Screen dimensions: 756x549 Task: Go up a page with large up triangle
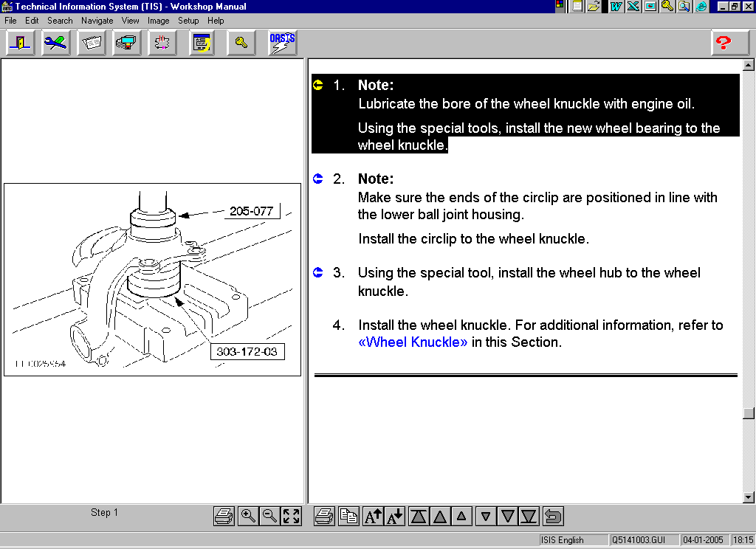(440, 517)
